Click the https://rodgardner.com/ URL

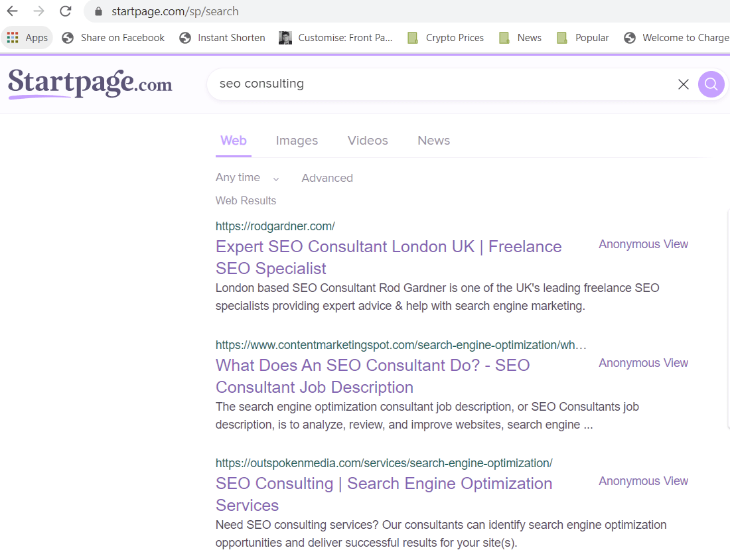(275, 226)
